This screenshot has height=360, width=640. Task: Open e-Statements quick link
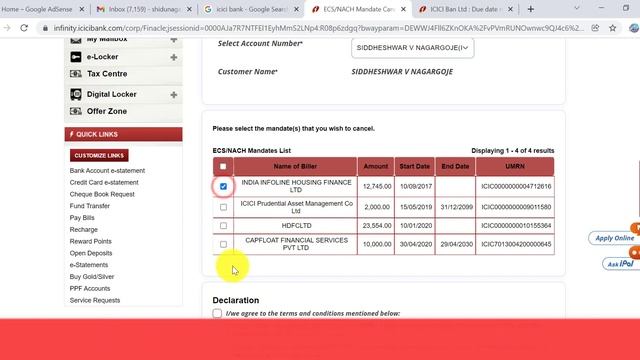click(x=89, y=265)
